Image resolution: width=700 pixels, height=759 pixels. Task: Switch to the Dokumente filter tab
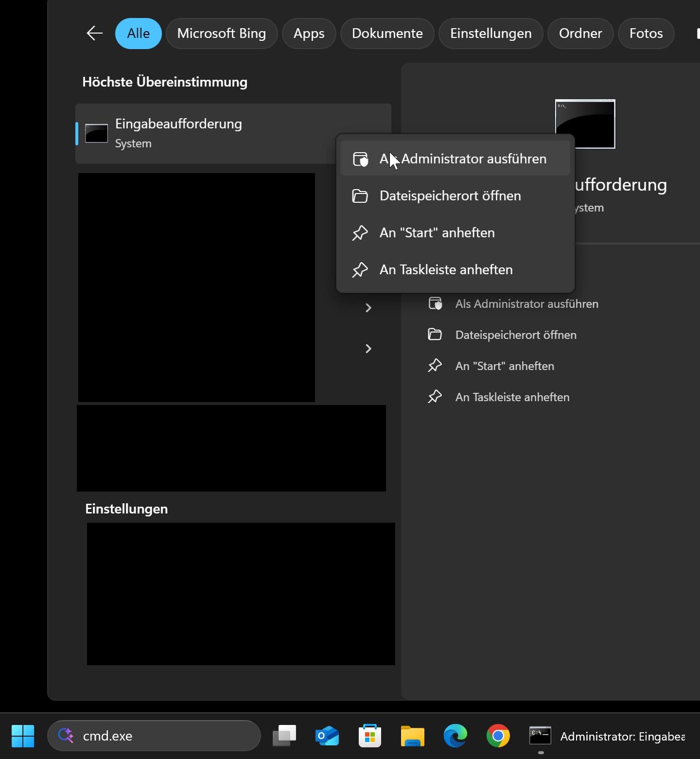387,33
